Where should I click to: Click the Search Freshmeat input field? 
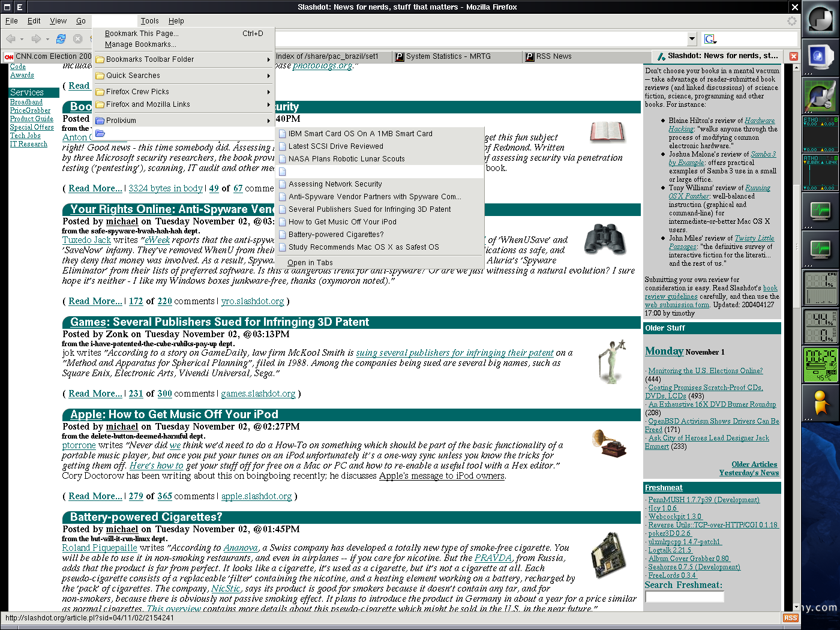685,596
